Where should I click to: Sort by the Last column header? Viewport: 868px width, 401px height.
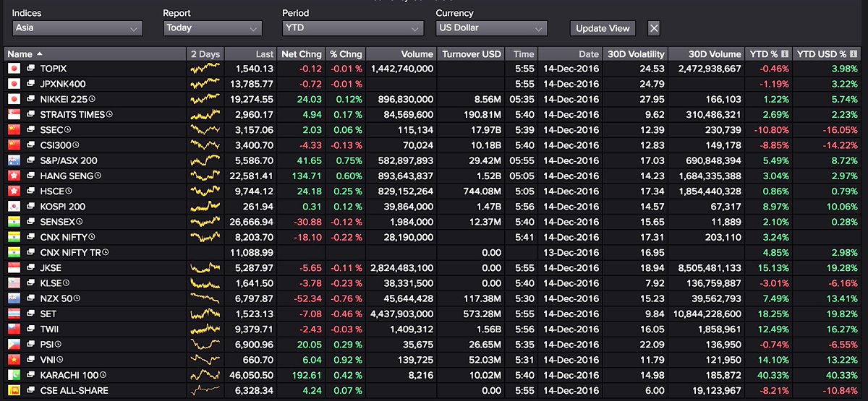[251, 54]
